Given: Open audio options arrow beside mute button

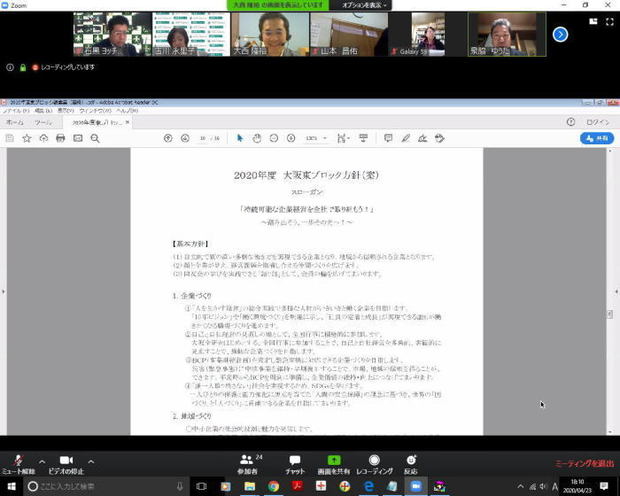Looking at the screenshot, I should 42,461.
